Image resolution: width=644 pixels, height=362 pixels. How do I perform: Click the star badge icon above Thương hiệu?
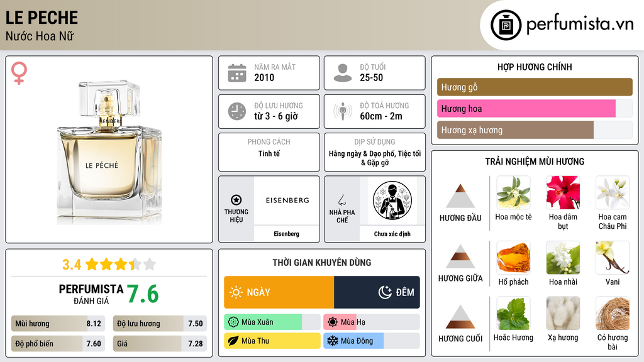[x=236, y=200]
